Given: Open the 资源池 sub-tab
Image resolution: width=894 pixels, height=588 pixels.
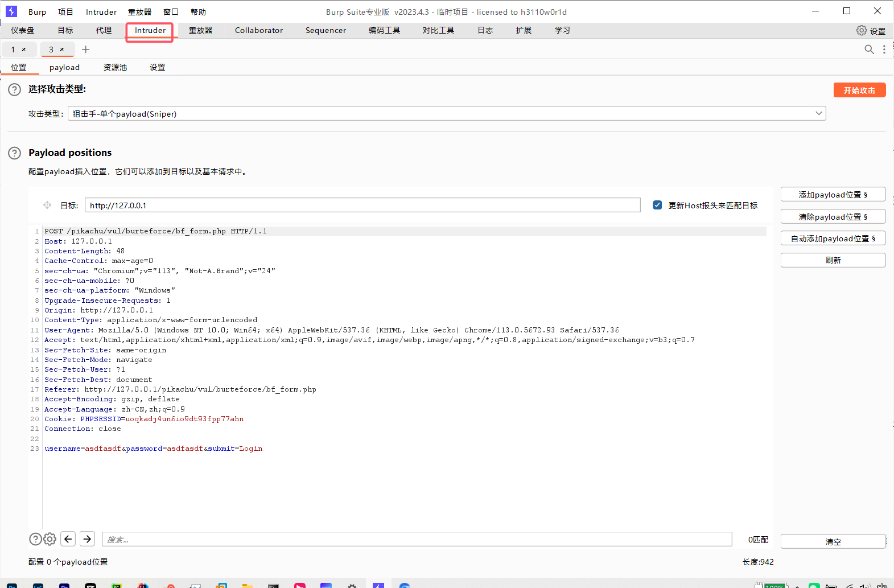Looking at the screenshot, I should [x=115, y=67].
